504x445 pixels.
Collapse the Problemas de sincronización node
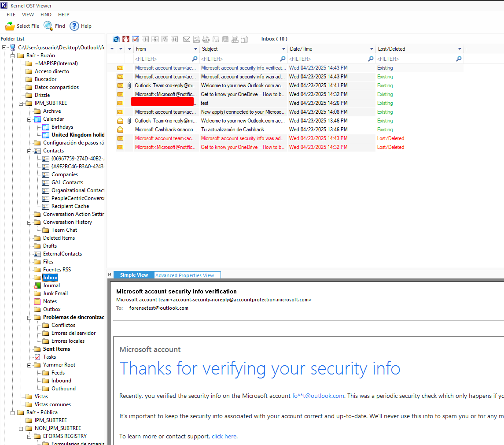click(x=29, y=318)
